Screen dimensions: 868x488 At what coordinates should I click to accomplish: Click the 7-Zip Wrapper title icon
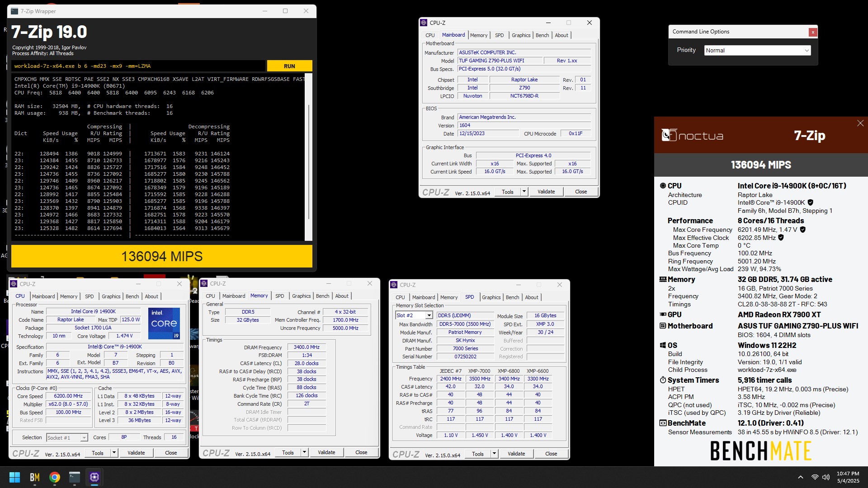[14, 11]
